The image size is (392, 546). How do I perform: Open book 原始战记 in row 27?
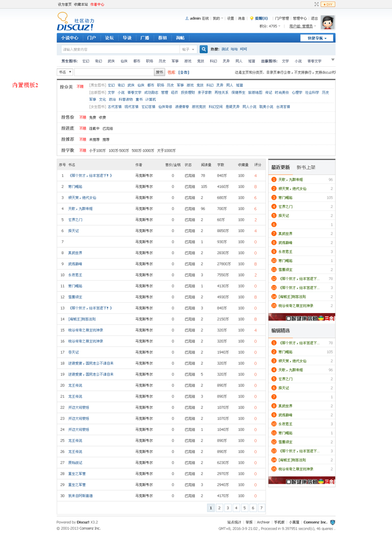click(75, 463)
